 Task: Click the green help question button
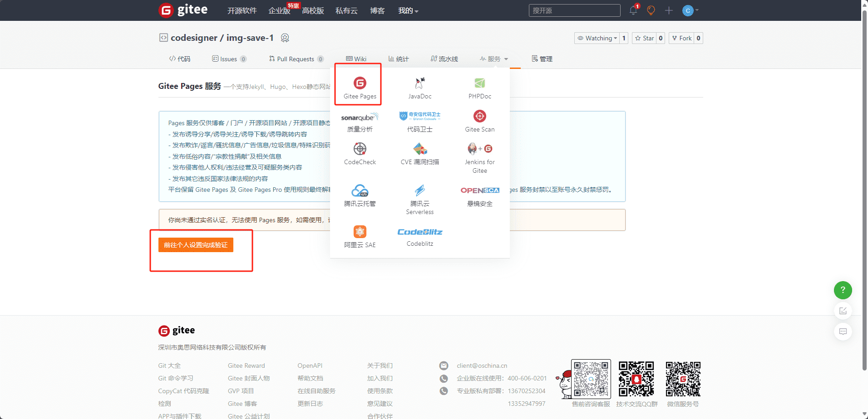coord(843,290)
